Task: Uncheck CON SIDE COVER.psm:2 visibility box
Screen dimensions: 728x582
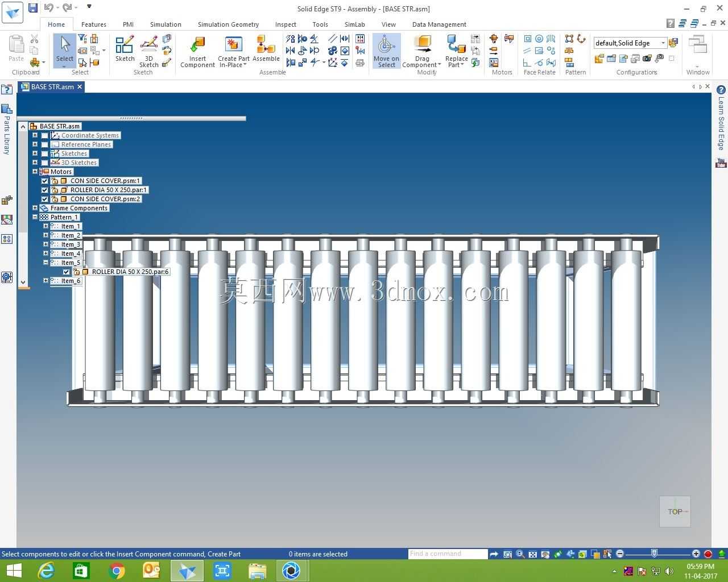Action: 45,199
